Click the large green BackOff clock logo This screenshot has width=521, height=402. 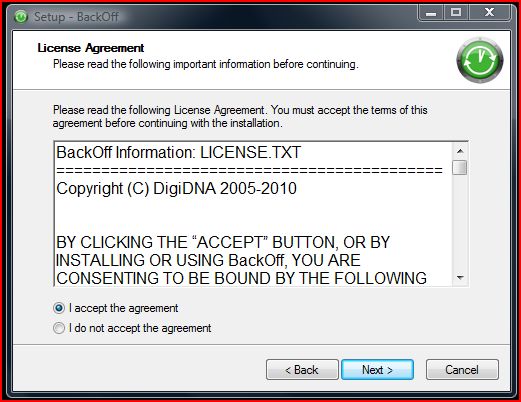point(480,60)
